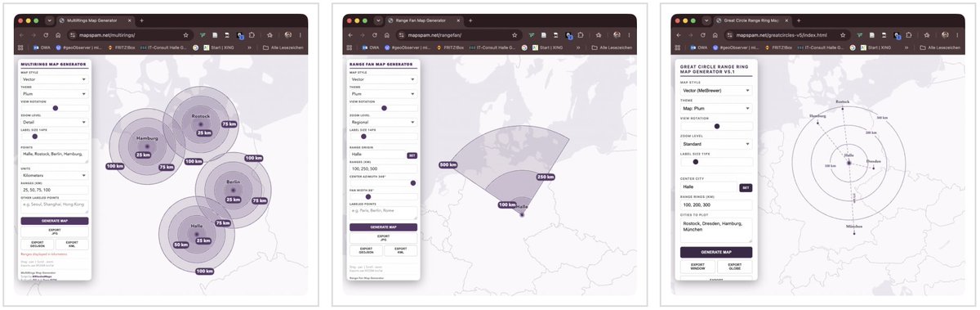This screenshot has height=310, width=980.
Task: Go back in the Great Circle browser window
Action: [x=679, y=35]
